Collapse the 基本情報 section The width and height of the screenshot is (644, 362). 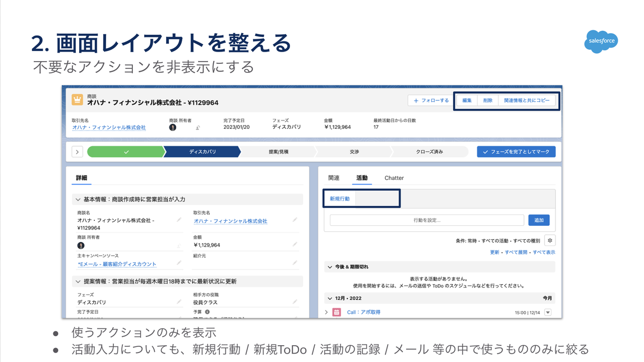[78, 199]
